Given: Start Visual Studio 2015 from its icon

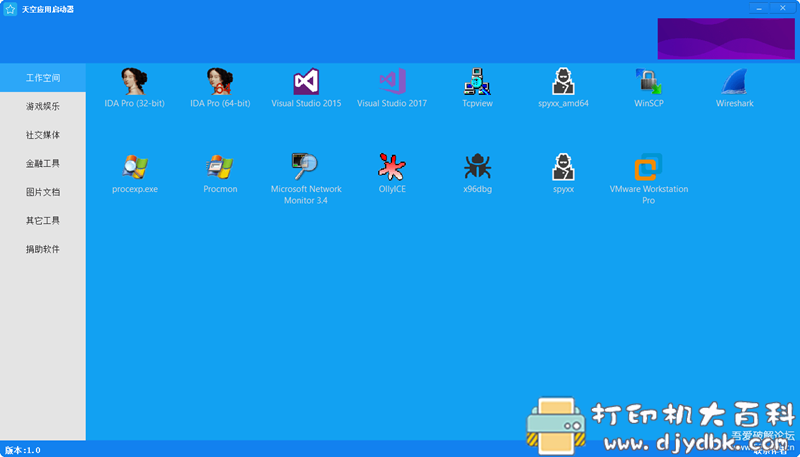Looking at the screenshot, I should point(306,82).
